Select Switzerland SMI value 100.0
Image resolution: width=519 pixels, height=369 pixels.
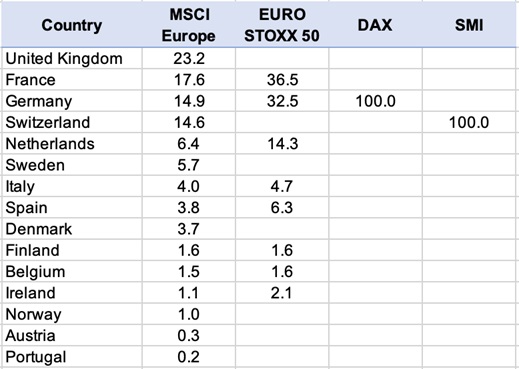pyautogui.click(x=469, y=122)
